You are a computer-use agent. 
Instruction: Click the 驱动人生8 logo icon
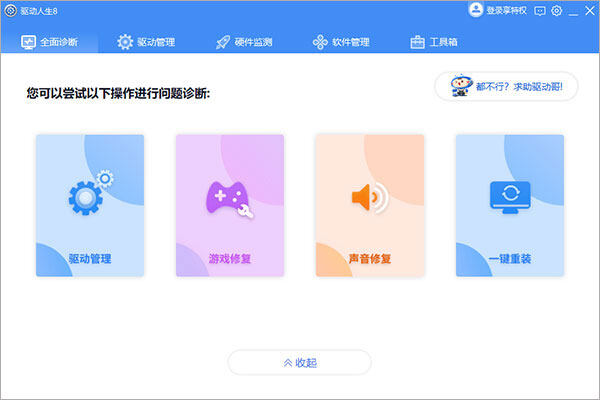(x=11, y=11)
